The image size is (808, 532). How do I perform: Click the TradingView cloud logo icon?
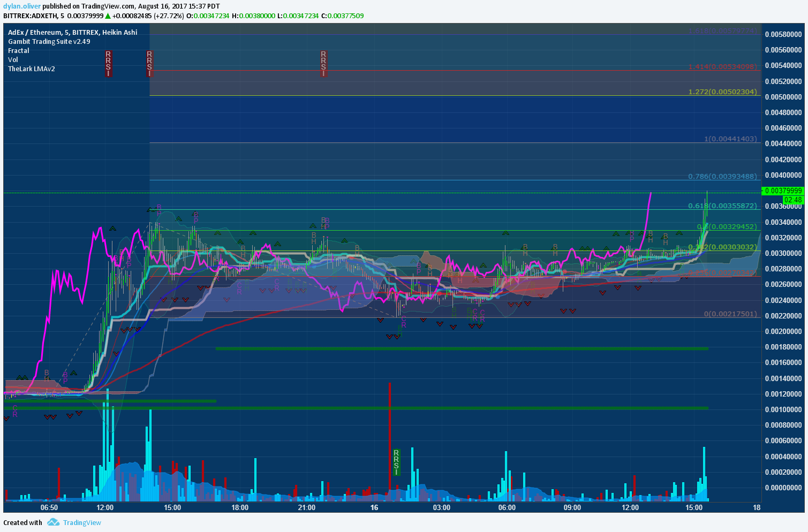click(53, 522)
